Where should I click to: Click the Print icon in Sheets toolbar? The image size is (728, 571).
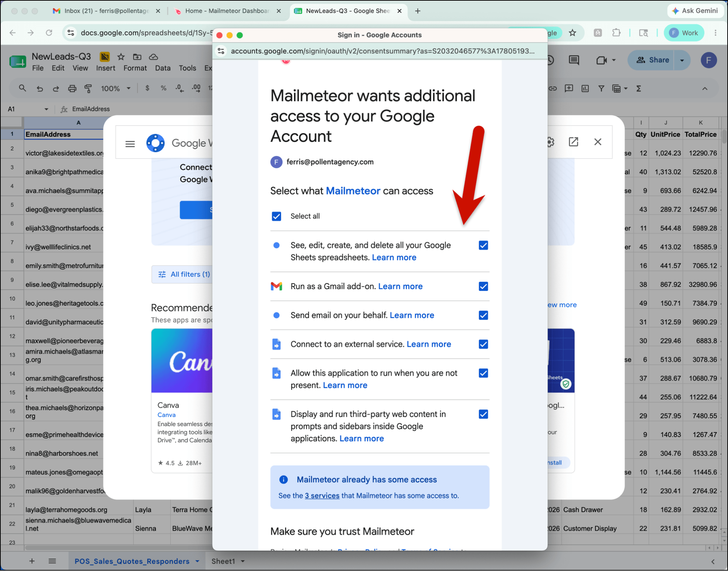tap(72, 88)
